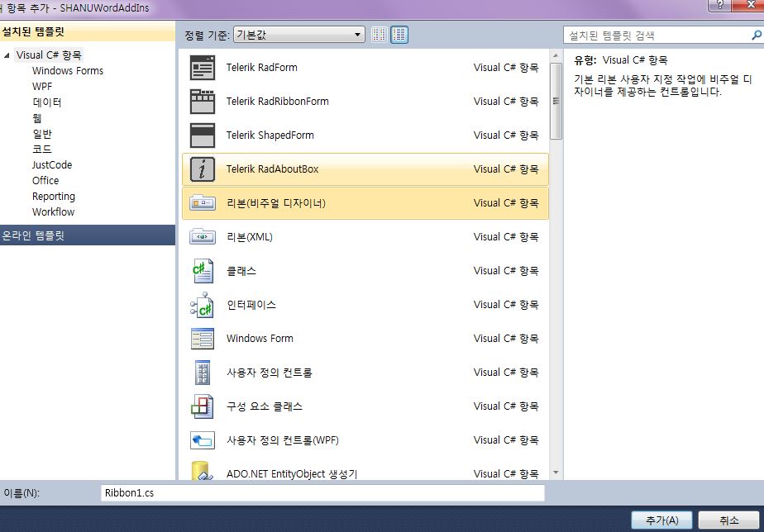Pick the Telerik ShapedForm template icon
The height and width of the screenshot is (532, 764).
click(203, 135)
